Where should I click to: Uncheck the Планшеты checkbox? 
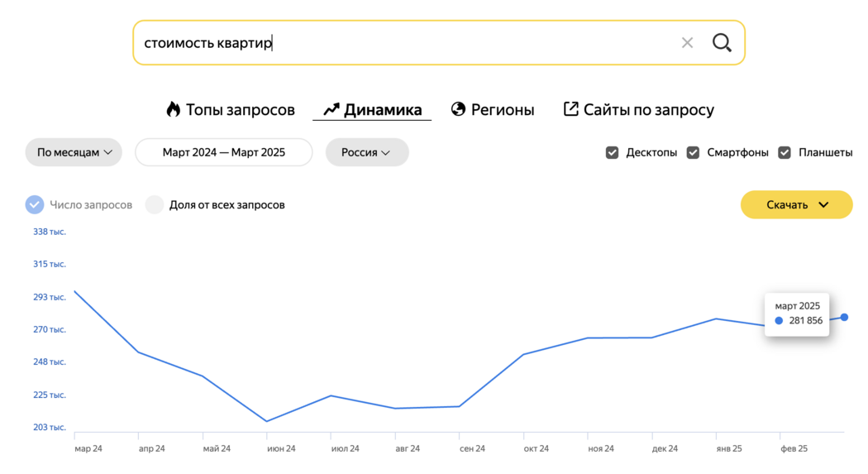tap(785, 152)
